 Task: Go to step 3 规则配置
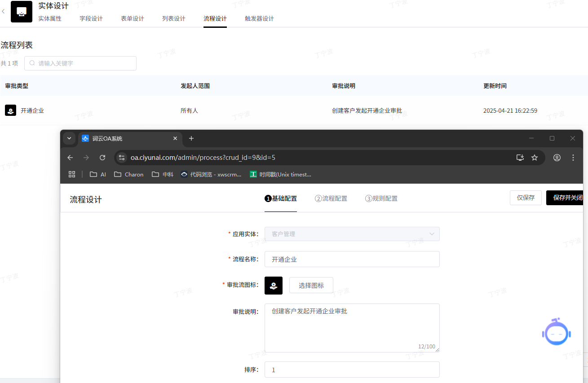[381, 198]
